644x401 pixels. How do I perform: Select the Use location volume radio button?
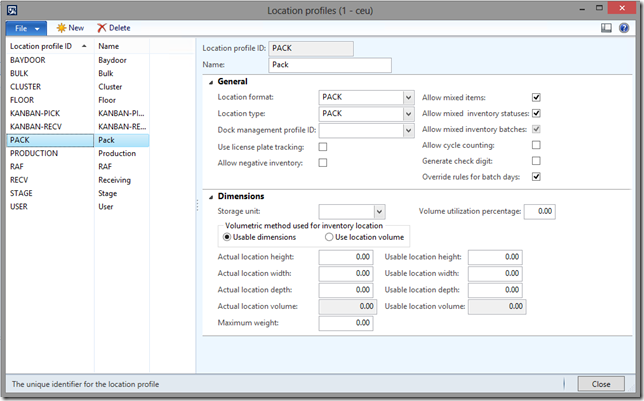pyautogui.click(x=330, y=237)
